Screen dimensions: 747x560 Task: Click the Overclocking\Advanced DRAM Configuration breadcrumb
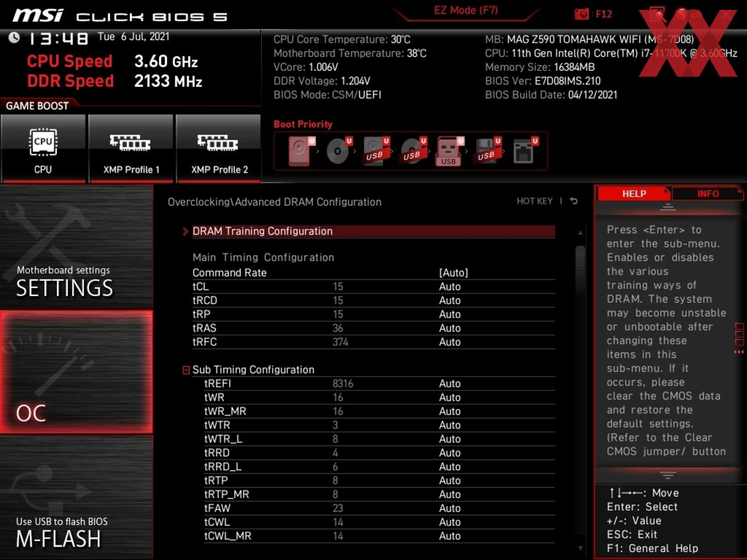[x=275, y=202]
